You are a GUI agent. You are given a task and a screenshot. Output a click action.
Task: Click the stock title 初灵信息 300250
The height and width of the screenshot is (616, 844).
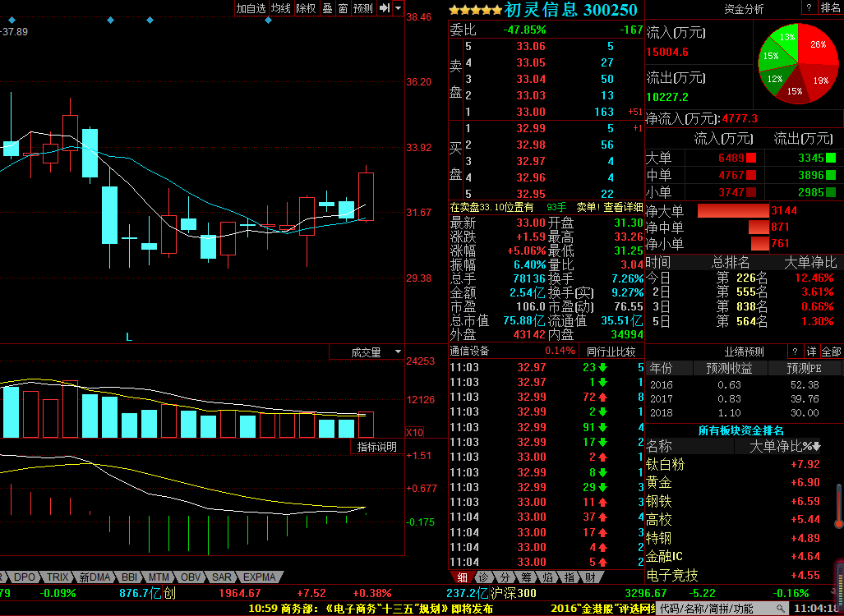(x=570, y=10)
